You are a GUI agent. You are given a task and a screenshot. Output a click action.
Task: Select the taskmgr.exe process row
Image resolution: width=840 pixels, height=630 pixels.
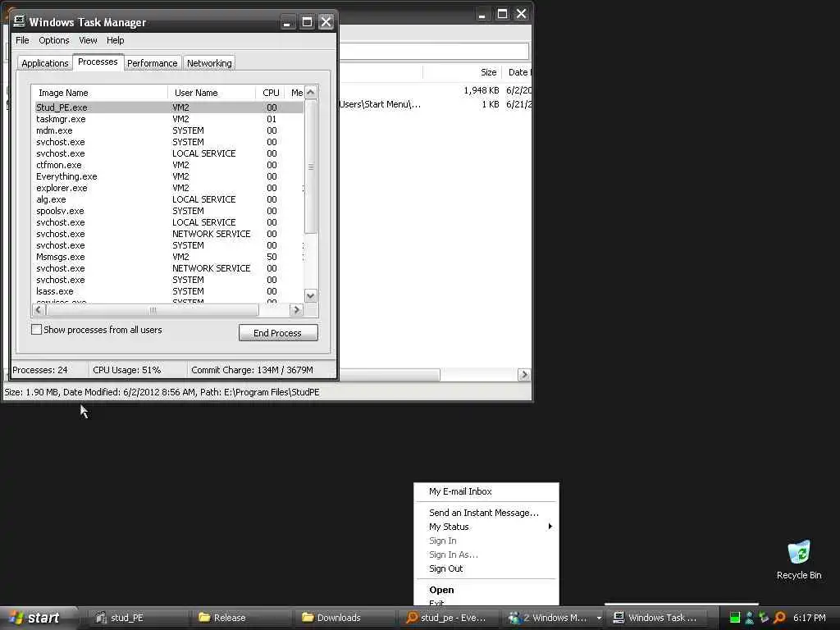tap(169, 119)
